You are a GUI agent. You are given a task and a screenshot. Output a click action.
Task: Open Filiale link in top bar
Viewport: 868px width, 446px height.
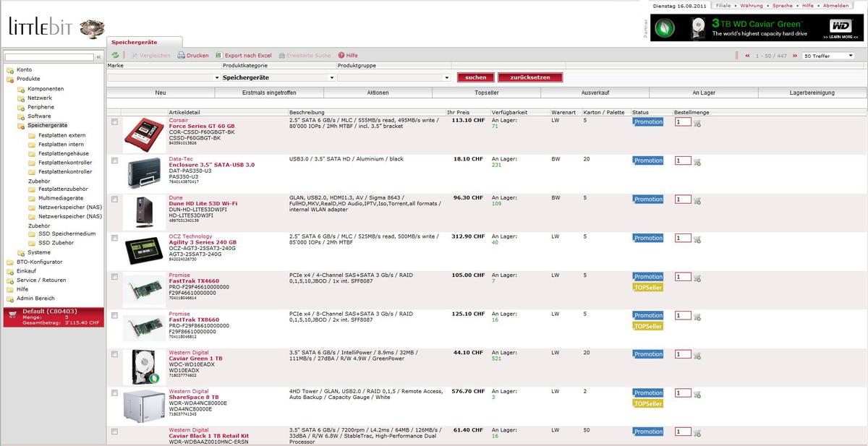point(723,5)
